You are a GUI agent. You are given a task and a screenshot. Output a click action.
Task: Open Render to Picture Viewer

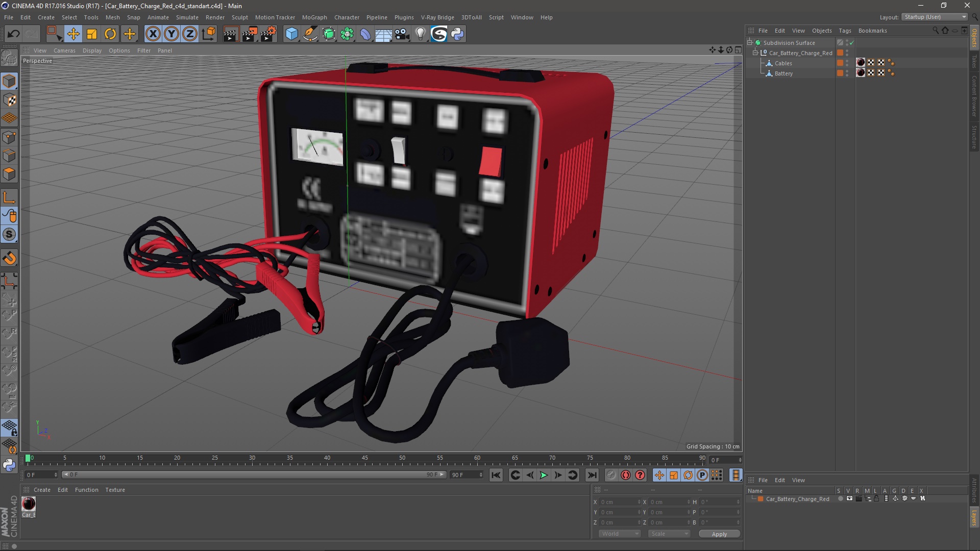click(x=250, y=34)
